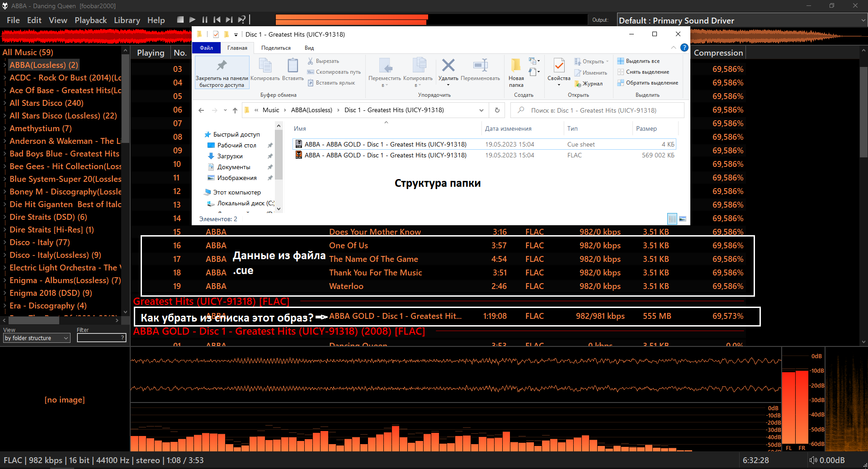
Task: Open the Output device dropdown
Action: (741, 20)
